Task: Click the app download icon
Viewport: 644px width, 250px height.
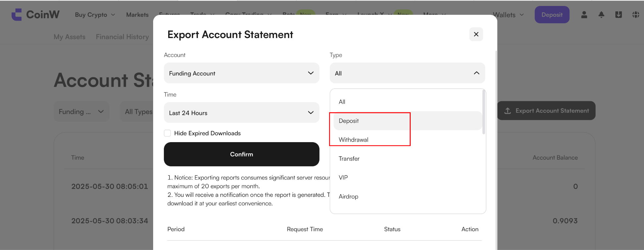Action: point(619,15)
